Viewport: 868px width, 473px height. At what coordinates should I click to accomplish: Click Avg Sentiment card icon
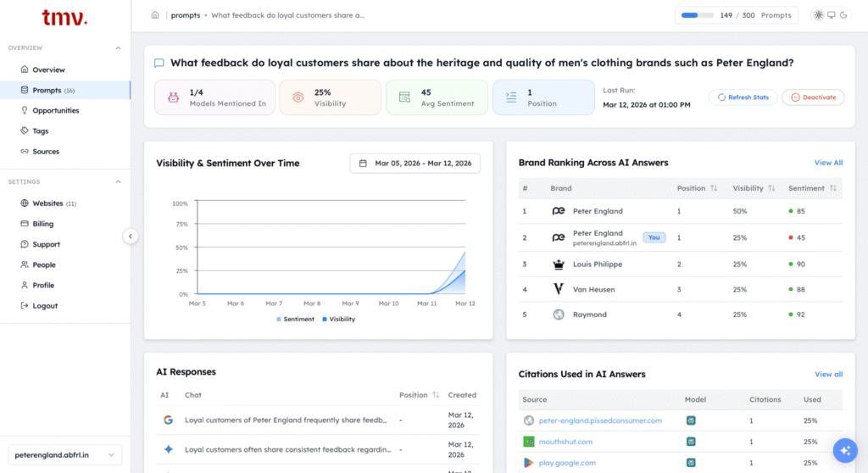[x=404, y=97]
